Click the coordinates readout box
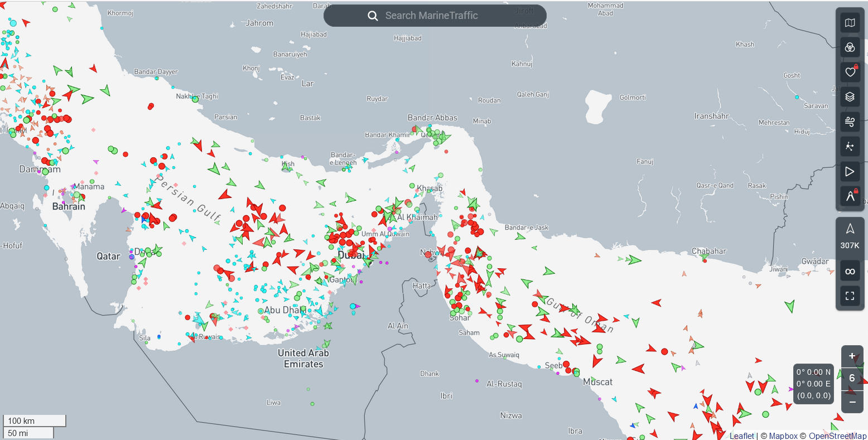868x440 pixels. click(x=813, y=384)
